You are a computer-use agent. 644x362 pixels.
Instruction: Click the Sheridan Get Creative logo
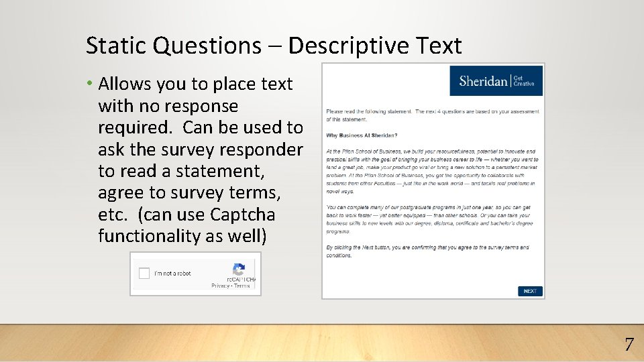pyautogui.click(x=496, y=81)
